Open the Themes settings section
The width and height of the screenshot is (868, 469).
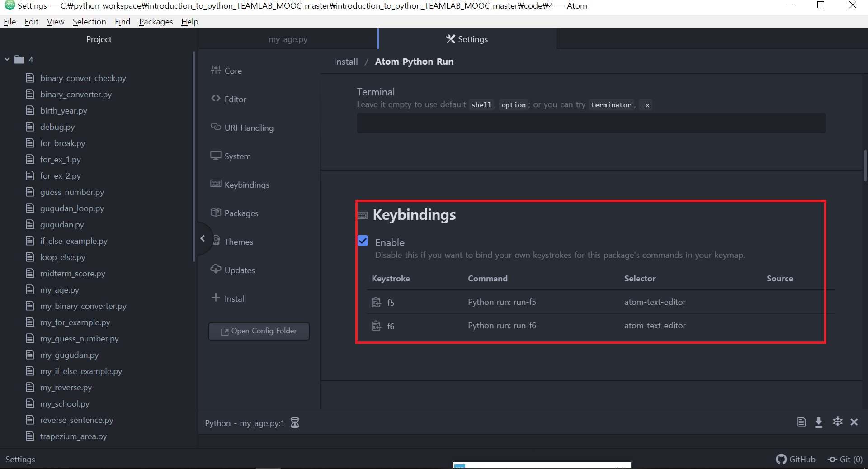(x=233, y=242)
